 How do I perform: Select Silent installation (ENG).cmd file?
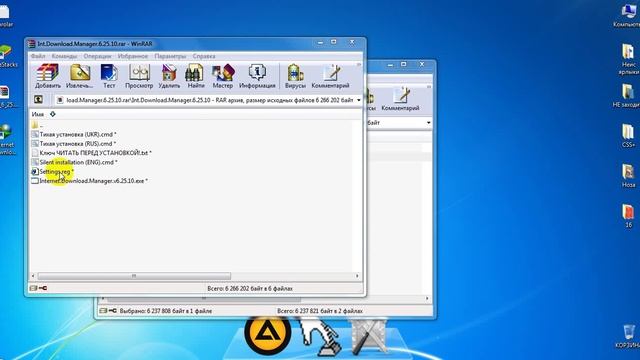coord(74,162)
